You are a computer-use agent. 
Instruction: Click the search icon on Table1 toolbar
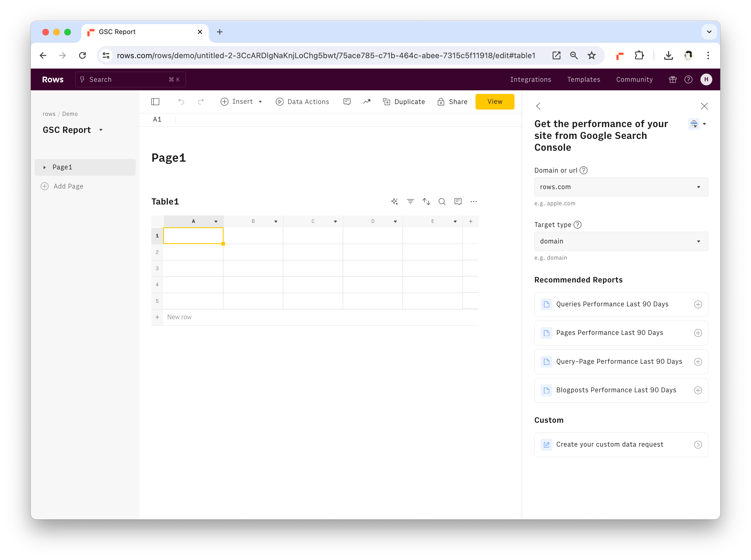pyautogui.click(x=441, y=201)
